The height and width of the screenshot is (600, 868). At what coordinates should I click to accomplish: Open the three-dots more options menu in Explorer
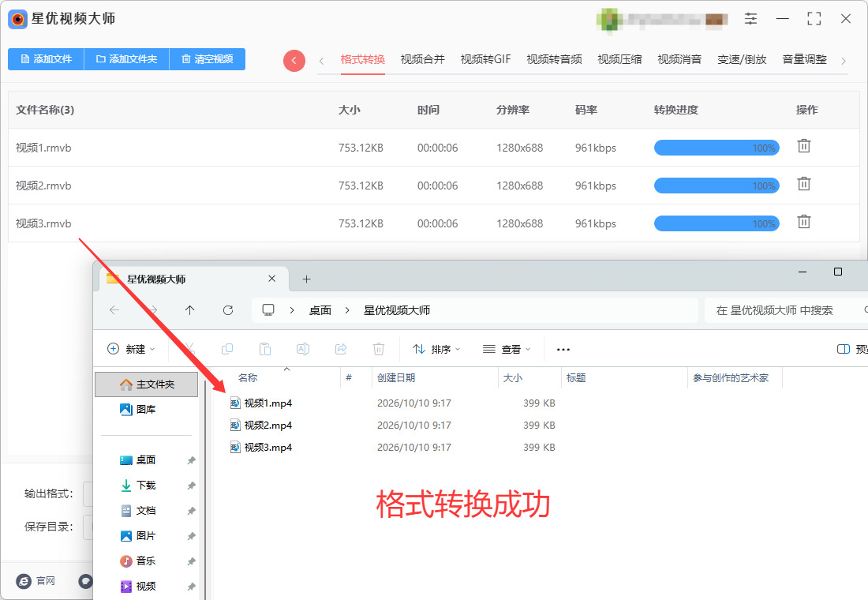(563, 350)
